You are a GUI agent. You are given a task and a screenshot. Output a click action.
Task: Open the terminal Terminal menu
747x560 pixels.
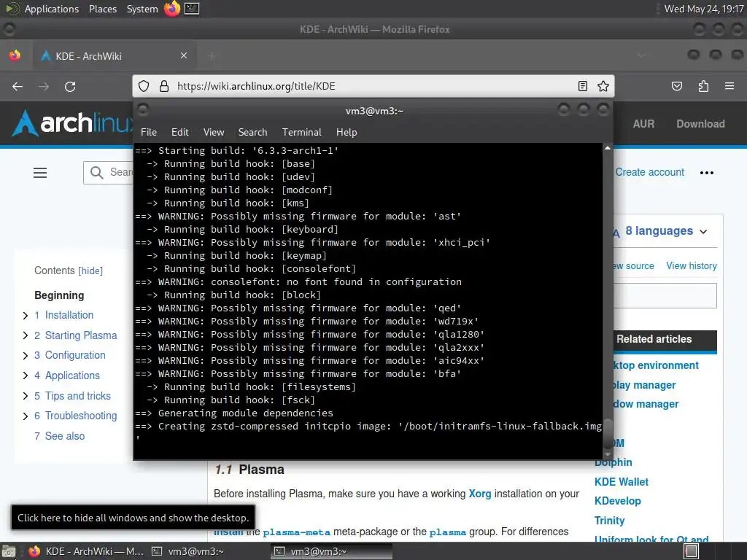[x=301, y=132]
